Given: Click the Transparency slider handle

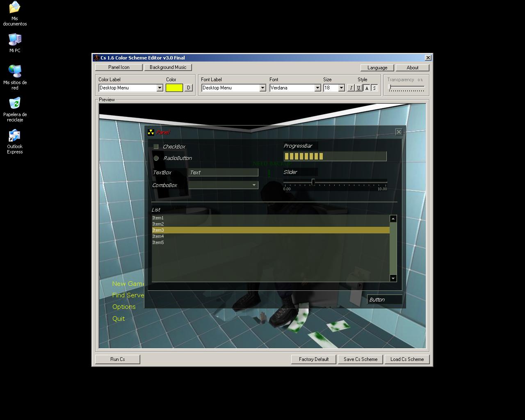Looking at the screenshot, I should [390, 87].
